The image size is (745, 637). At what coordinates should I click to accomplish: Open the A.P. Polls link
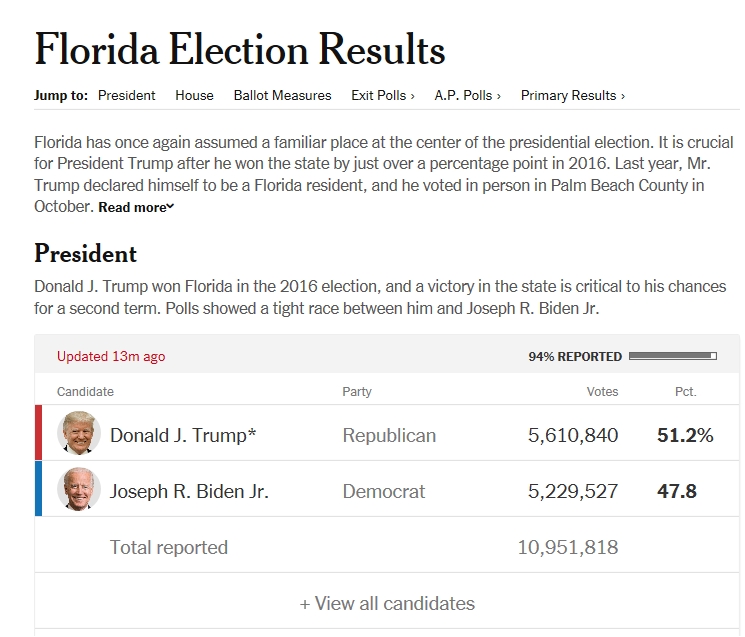click(467, 95)
